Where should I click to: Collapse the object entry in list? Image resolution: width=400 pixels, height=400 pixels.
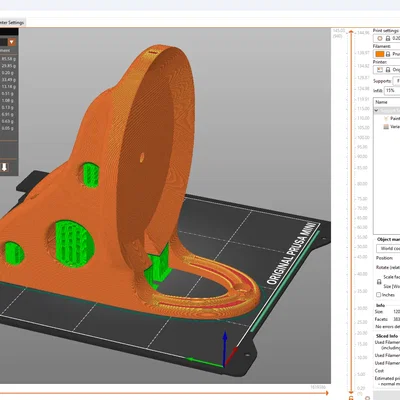pos(376,110)
